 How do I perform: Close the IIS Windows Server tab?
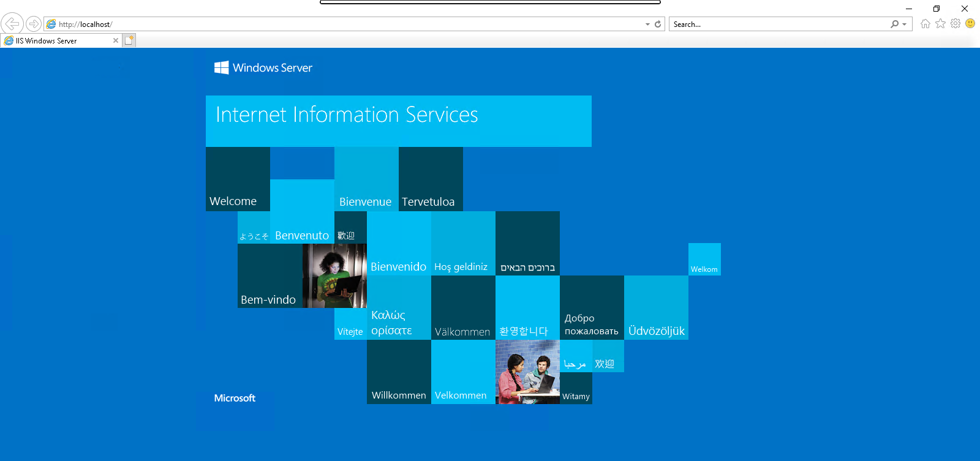115,40
